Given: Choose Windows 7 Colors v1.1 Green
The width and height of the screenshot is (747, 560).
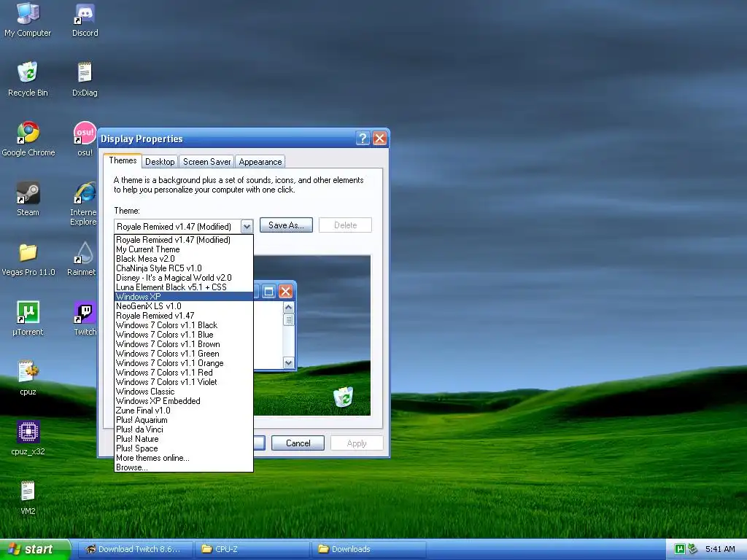Looking at the screenshot, I should pos(183,354).
